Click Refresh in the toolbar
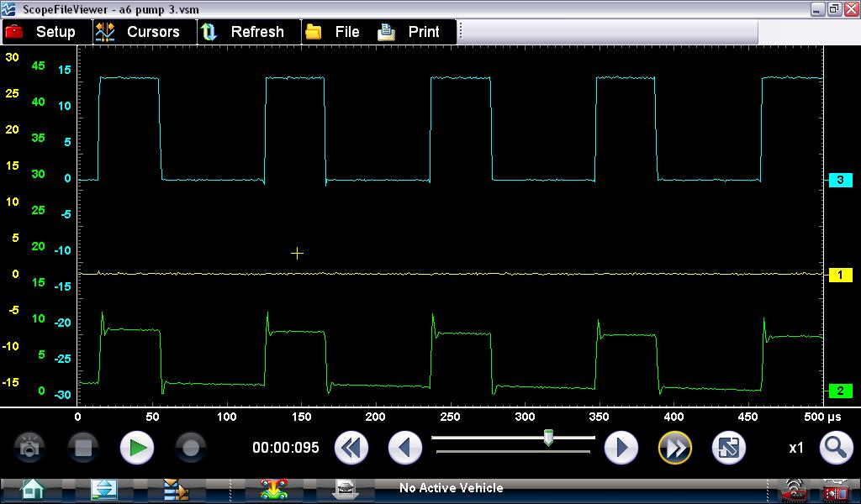This screenshot has width=861, height=504. (x=244, y=32)
